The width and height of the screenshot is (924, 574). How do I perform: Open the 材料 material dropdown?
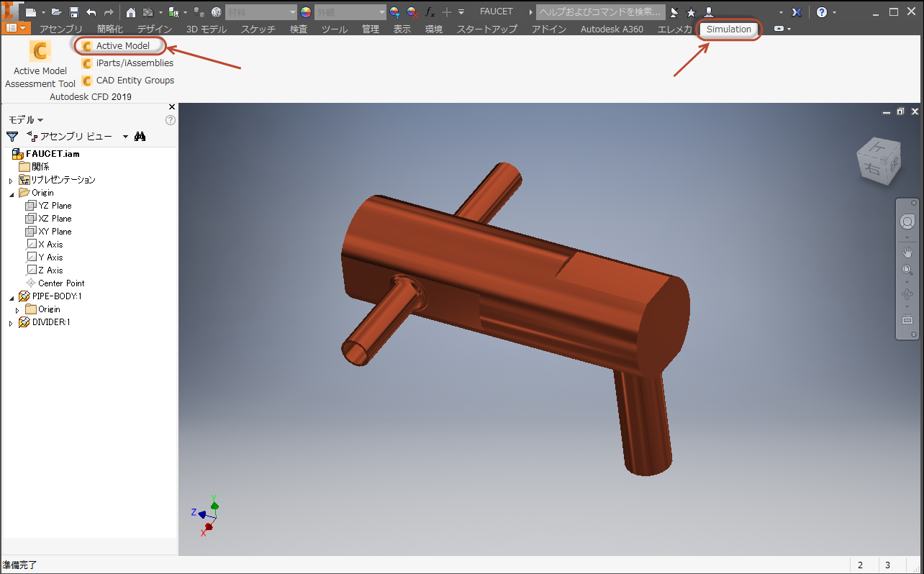[261, 12]
